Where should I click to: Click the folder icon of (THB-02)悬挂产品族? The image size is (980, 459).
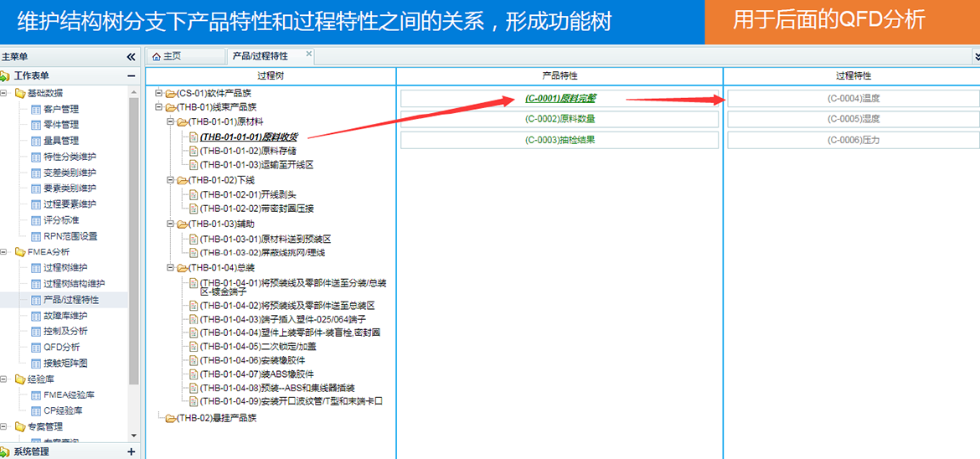pos(170,418)
